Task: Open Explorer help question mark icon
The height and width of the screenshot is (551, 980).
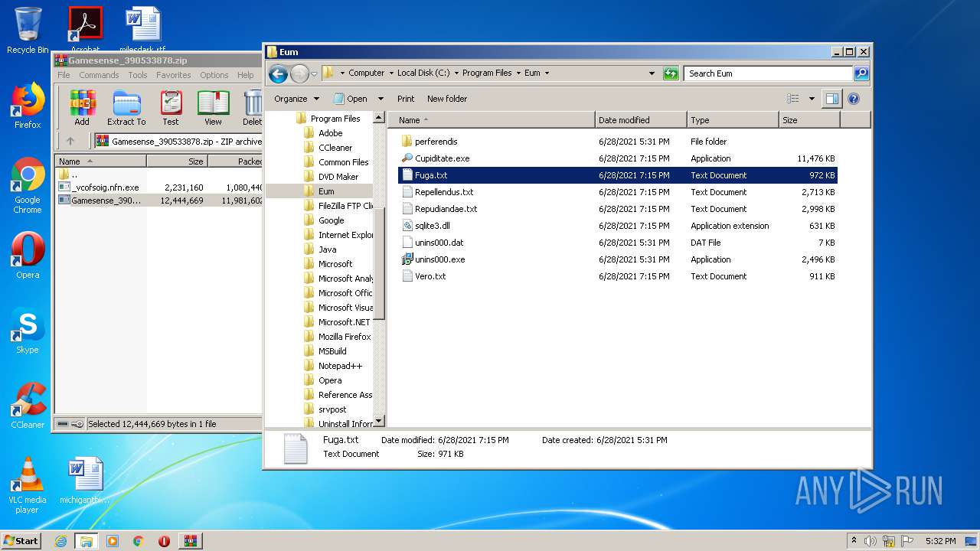Action: [x=854, y=99]
